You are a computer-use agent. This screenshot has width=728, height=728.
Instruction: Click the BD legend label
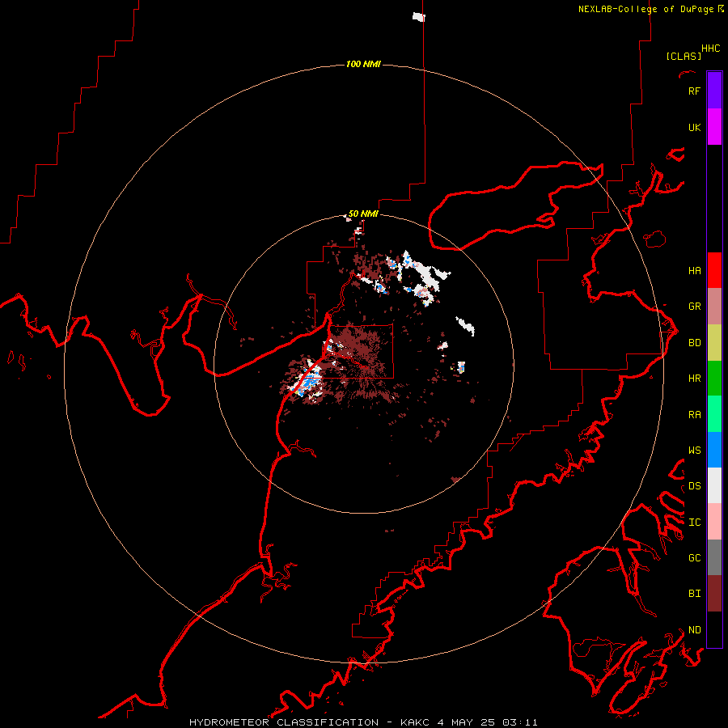[x=694, y=343]
